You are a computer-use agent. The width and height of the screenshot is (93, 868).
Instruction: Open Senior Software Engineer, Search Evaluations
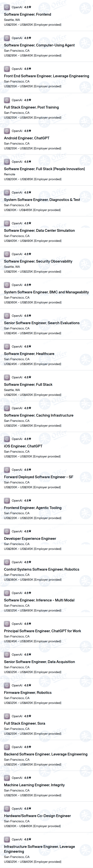click(42, 323)
